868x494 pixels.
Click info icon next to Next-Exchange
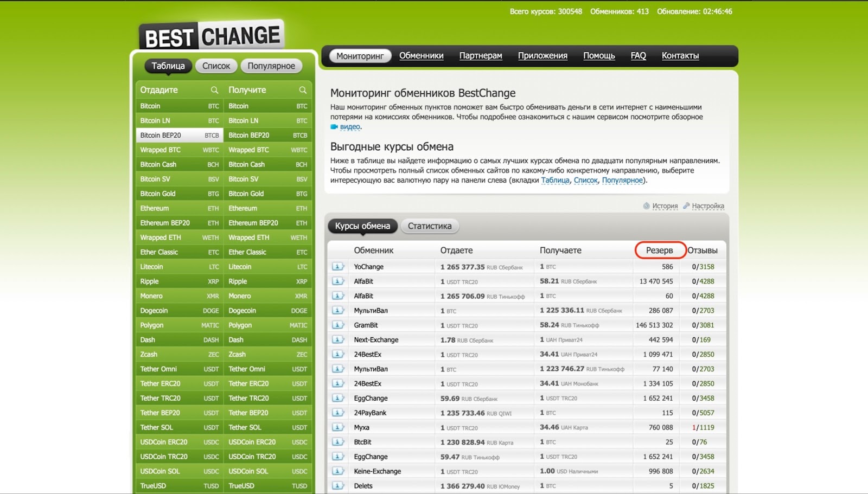[x=338, y=340]
